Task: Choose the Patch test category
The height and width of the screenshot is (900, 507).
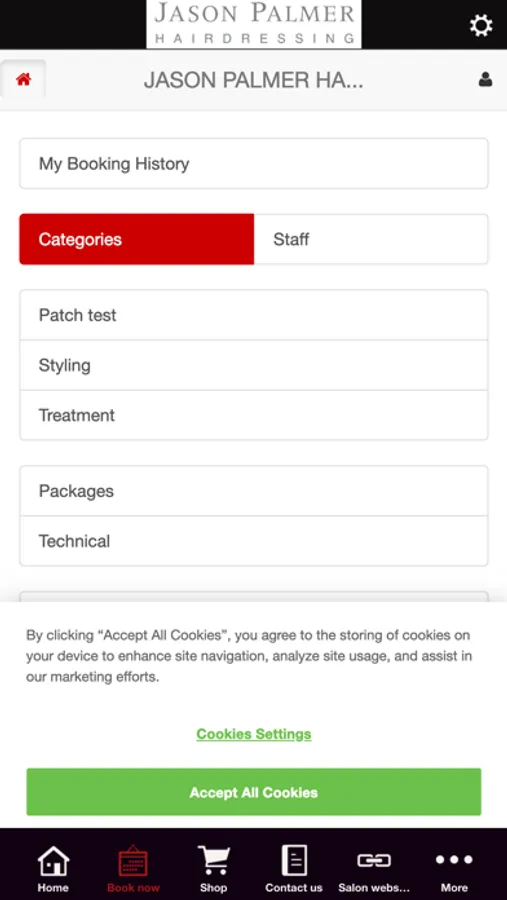Action: pos(254,315)
